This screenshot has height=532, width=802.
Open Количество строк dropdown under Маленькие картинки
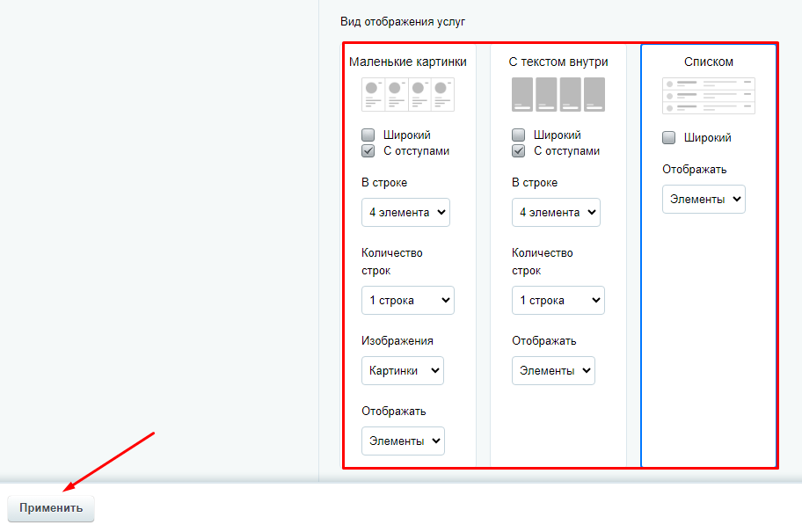(408, 300)
